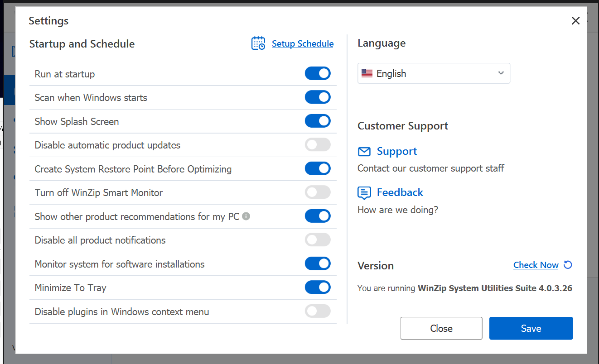Click the 'Disable plugins in Windows context menu' label
Screen dimensions: 599x364
[122, 312]
